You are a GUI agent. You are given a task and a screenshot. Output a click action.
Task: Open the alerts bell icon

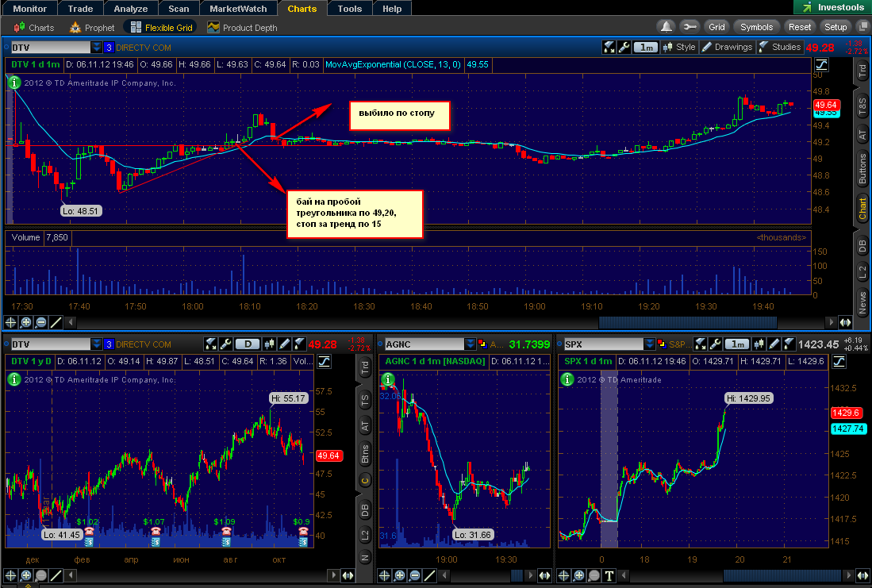point(666,27)
